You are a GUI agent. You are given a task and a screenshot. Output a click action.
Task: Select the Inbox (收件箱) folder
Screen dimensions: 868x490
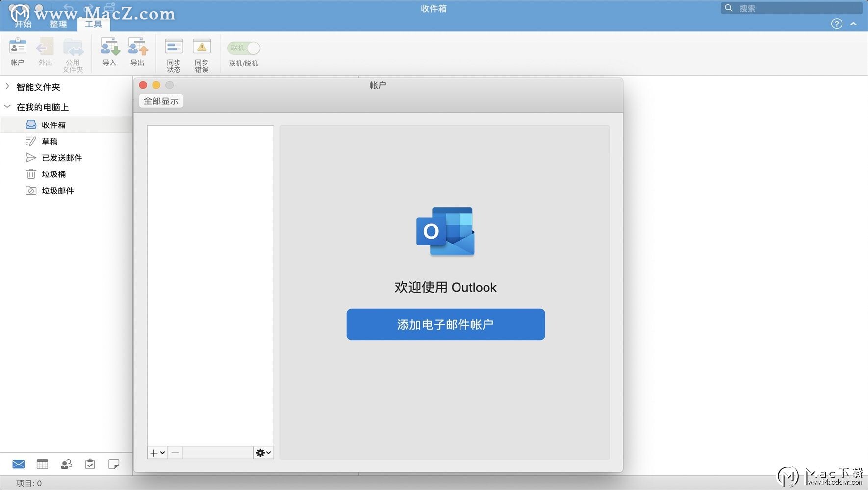tap(66, 125)
